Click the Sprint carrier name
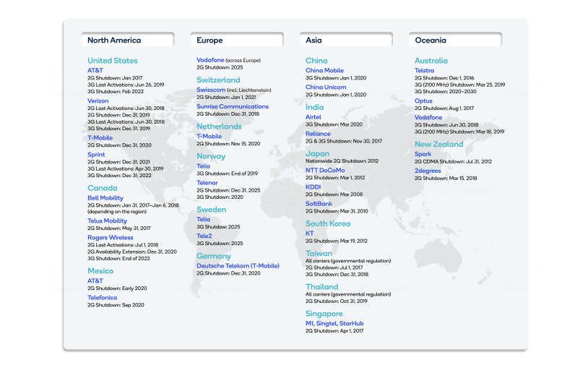 [x=96, y=155]
